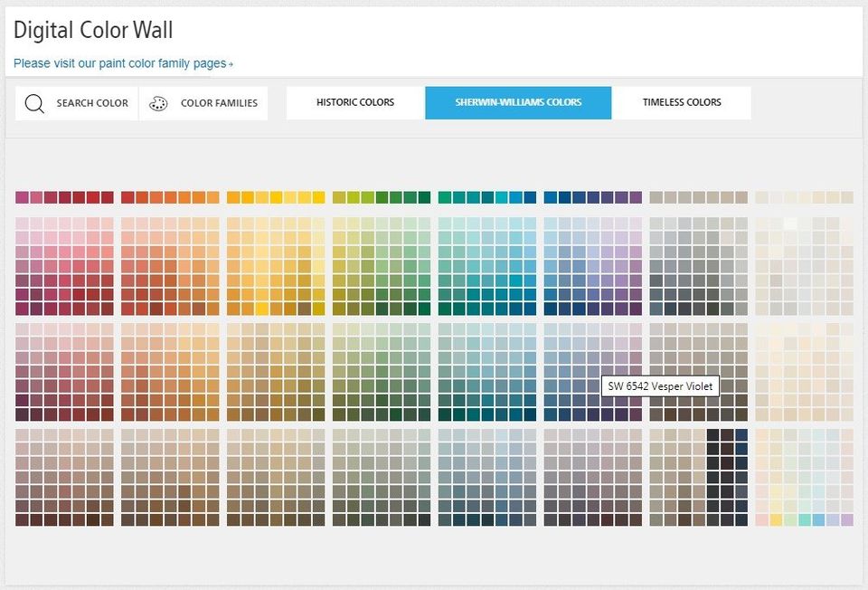Pick the leftmost magenta swatch in top strip
Image resolution: width=868 pixels, height=590 pixels.
click(22, 197)
